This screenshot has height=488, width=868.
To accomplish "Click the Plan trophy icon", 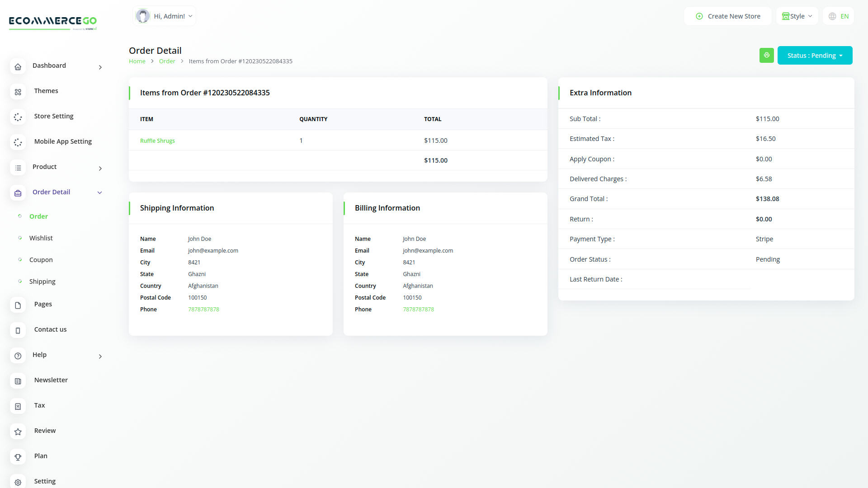I will (x=18, y=457).
